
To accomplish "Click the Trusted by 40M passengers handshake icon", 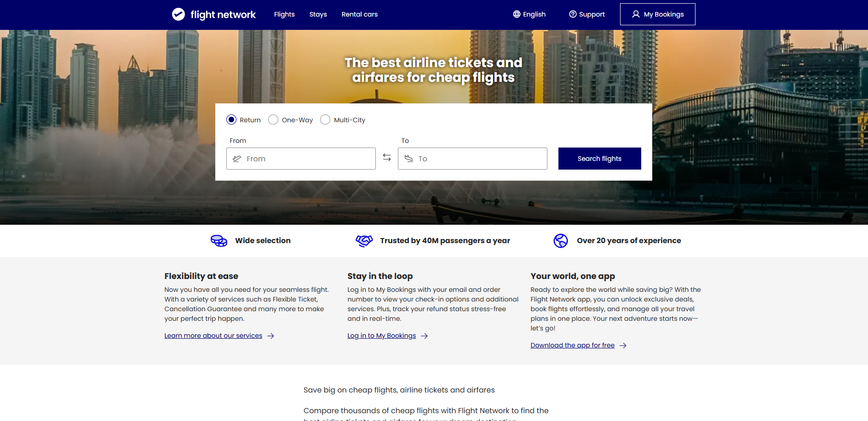I will click(x=364, y=240).
